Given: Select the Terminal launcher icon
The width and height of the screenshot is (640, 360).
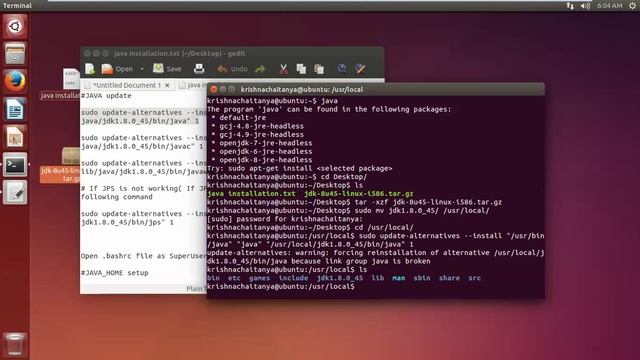Looking at the screenshot, I should 15,164.
